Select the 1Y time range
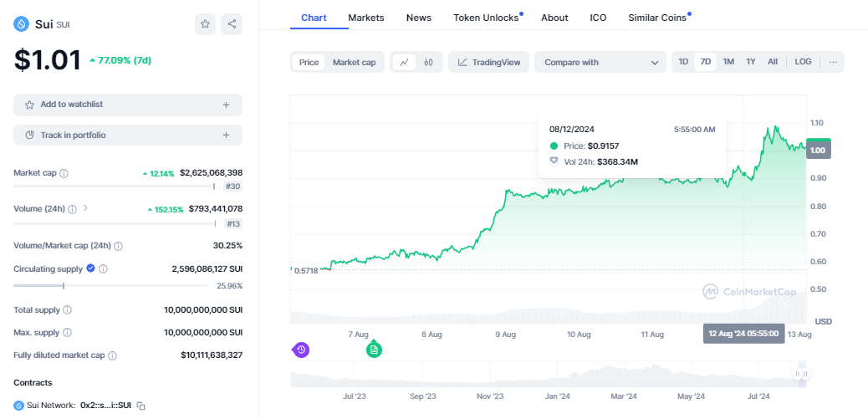Image resolution: width=868 pixels, height=419 pixels. pos(751,61)
